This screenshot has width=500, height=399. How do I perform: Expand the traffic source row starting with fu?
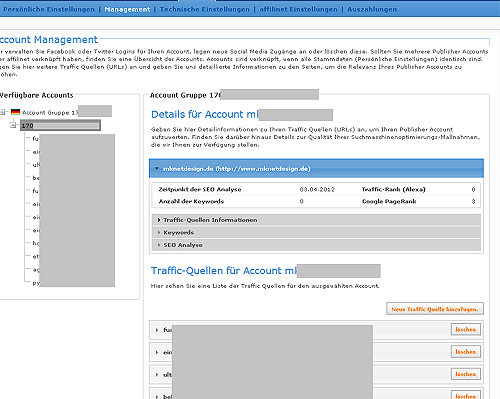pyautogui.click(x=157, y=330)
